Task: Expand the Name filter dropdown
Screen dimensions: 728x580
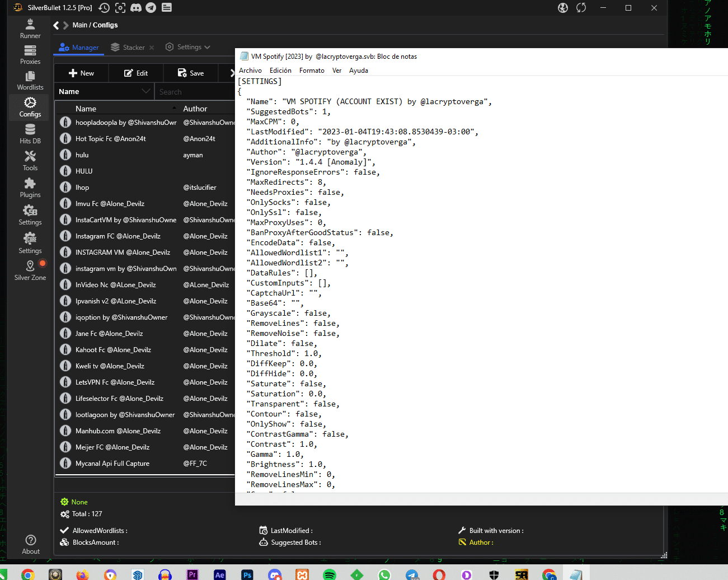Action: click(146, 91)
